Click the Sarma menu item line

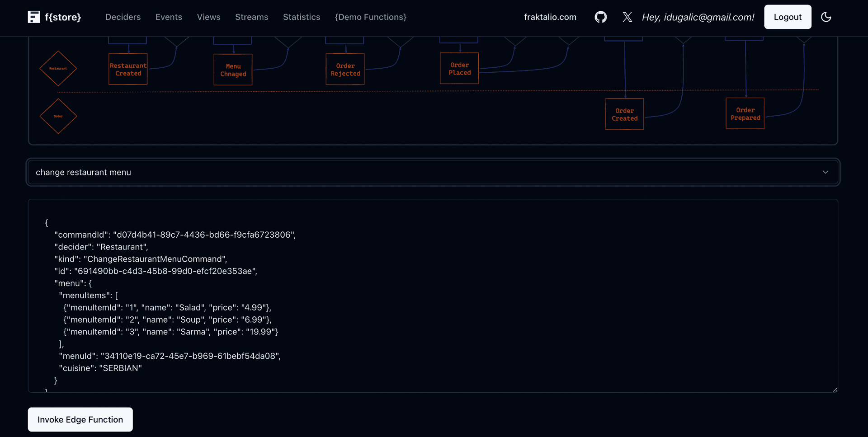point(171,332)
